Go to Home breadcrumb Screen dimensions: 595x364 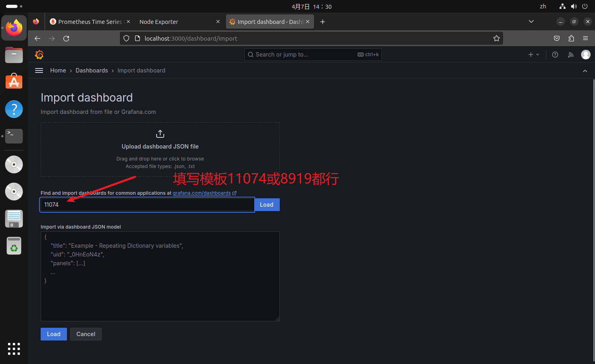[58, 70]
